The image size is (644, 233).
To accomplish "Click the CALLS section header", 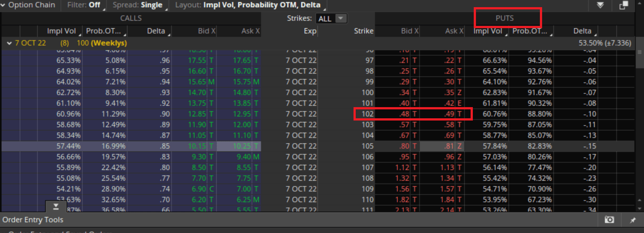I will pyautogui.click(x=131, y=18).
